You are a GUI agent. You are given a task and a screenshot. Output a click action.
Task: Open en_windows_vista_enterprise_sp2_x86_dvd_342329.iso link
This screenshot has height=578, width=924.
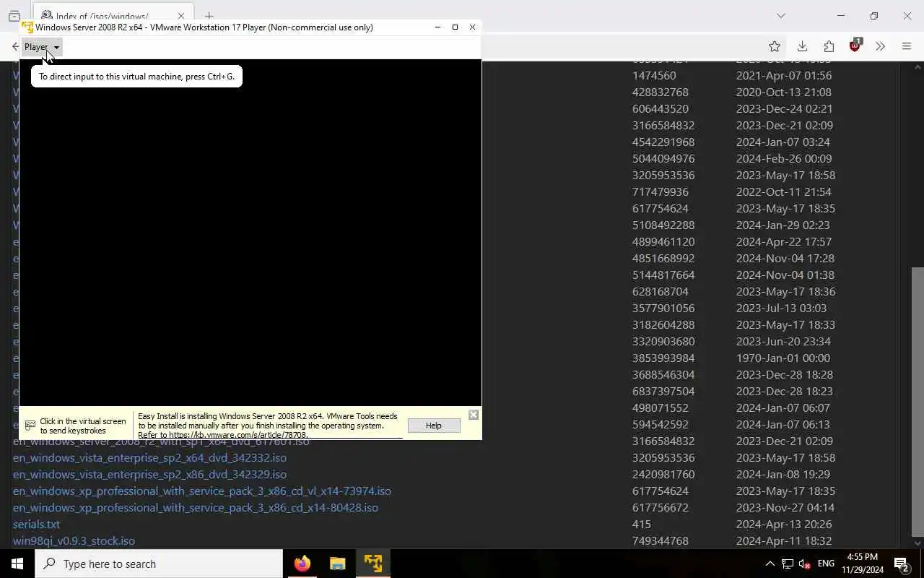[x=149, y=474]
